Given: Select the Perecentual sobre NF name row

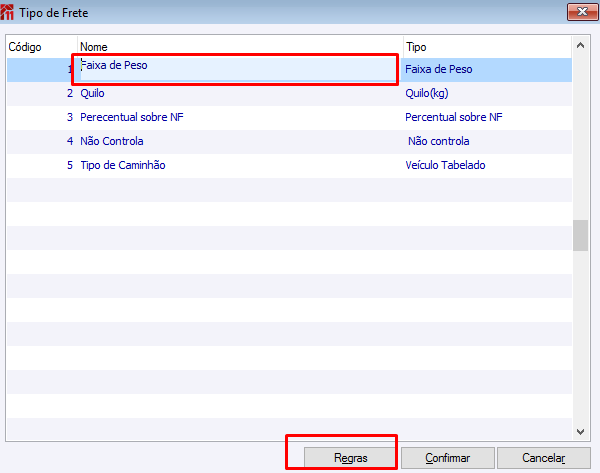Looking at the screenshot, I should coord(240,117).
